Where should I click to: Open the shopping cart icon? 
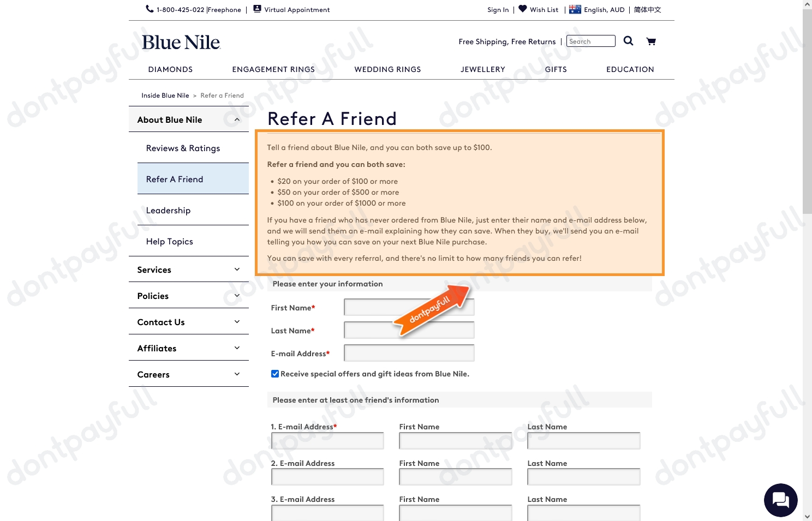(x=650, y=41)
